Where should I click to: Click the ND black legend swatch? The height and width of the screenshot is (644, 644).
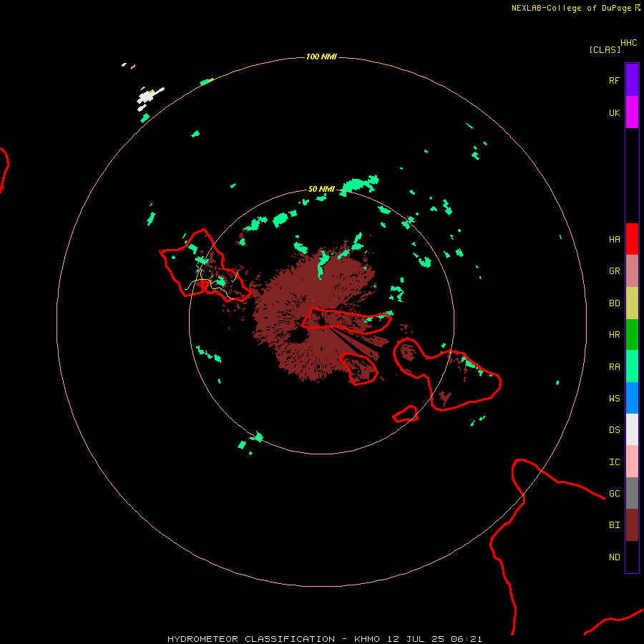point(632,557)
